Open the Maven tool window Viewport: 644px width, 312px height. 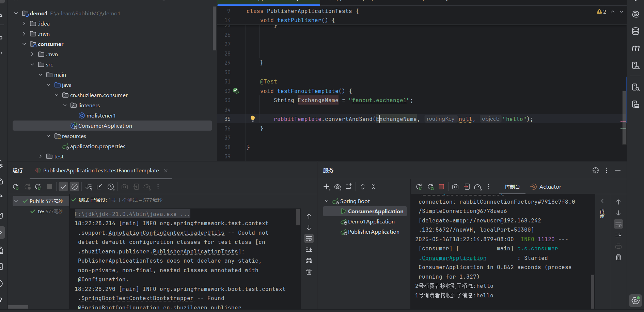[x=635, y=48]
